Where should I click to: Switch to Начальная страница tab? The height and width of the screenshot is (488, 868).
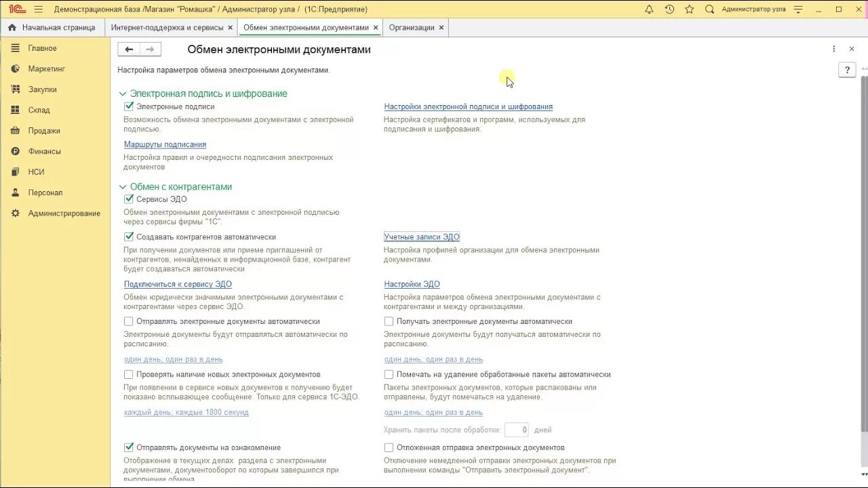52,28
